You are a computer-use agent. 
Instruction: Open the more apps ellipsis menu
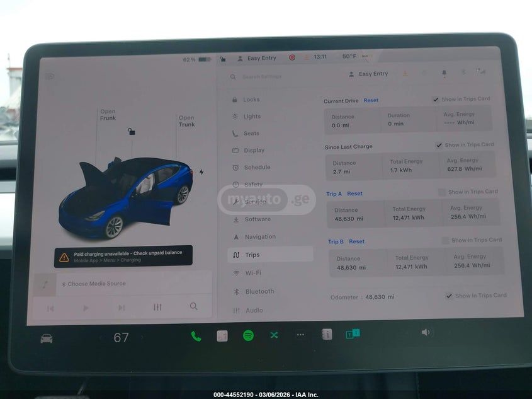pyautogui.click(x=300, y=336)
